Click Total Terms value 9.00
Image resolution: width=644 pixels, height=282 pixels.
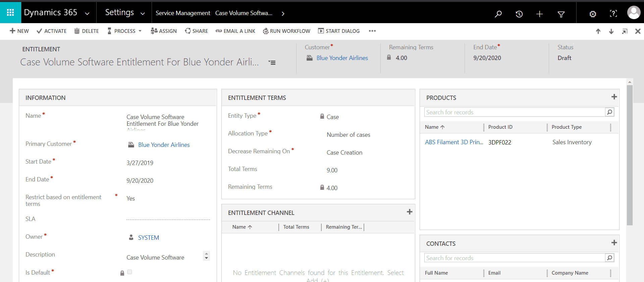[332, 170]
